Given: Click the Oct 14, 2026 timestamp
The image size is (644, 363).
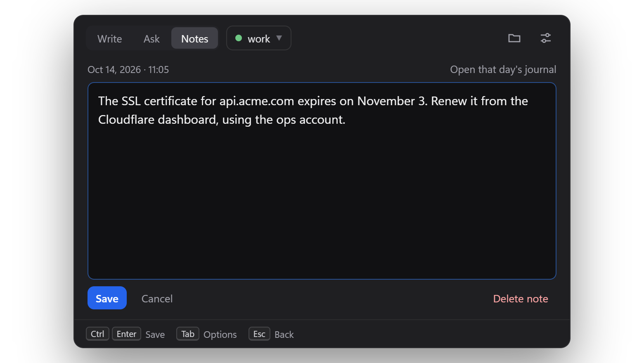Looking at the screenshot, I should (128, 70).
